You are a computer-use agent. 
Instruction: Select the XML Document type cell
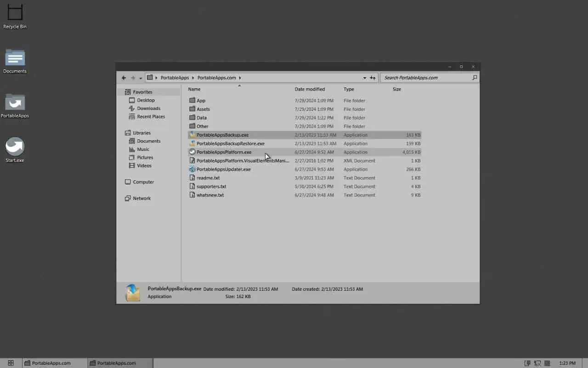(x=359, y=161)
